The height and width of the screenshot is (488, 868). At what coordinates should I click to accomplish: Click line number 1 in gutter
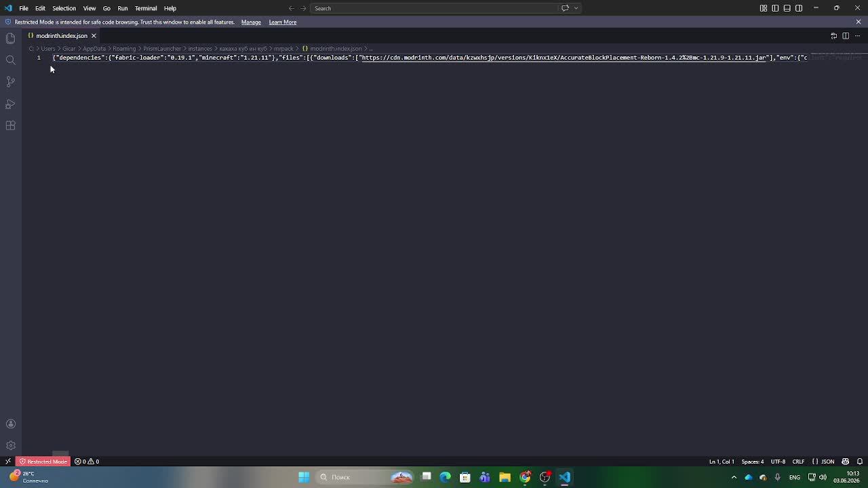coord(39,58)
